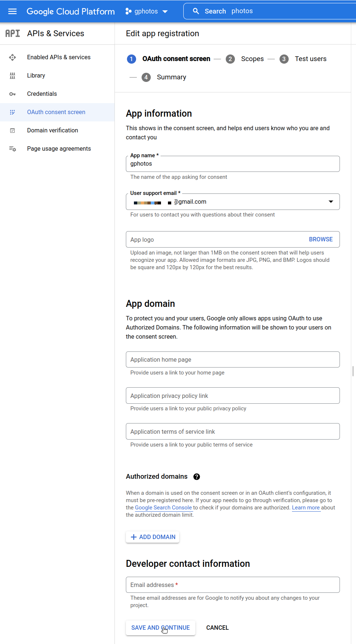
Task: Open Domain verification
Action: [52, 130]
